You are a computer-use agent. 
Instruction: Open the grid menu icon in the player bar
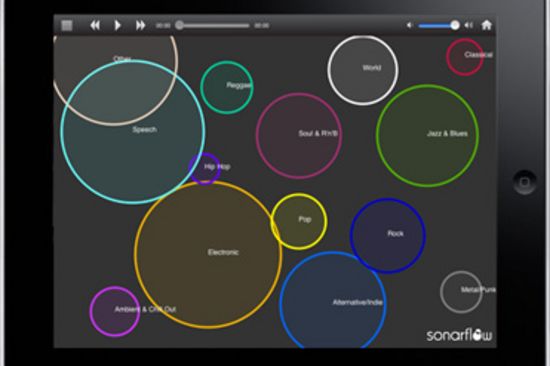(x=67, y=26)
